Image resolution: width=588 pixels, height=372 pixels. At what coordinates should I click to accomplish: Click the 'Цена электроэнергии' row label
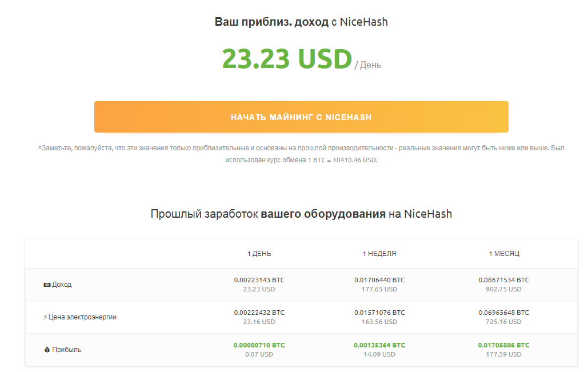pyautogui.click(x=82, y=317)
